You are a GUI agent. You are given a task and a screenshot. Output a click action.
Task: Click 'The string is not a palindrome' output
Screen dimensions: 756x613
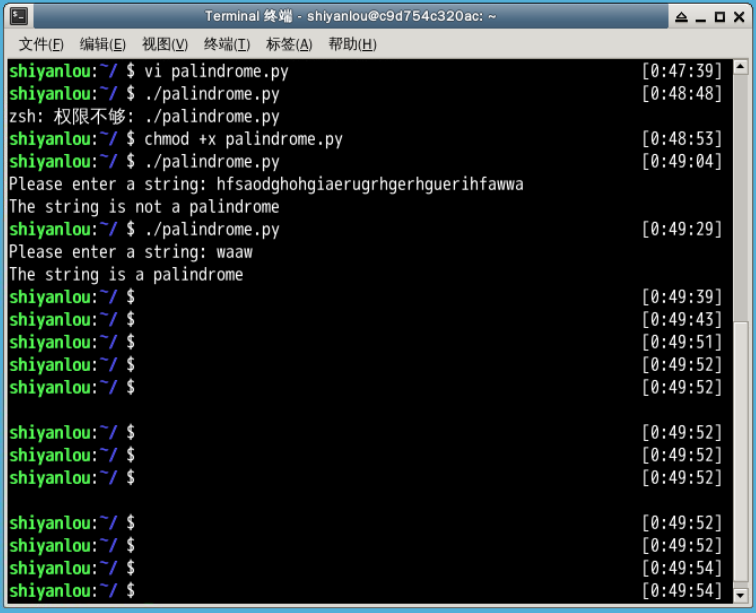pyautogui.click(x=144, y=207)
